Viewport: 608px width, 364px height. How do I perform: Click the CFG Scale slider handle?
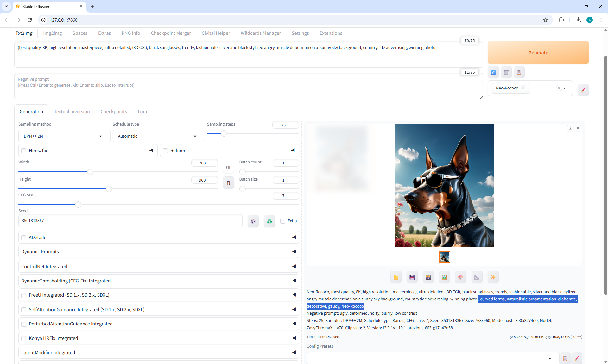78,205
